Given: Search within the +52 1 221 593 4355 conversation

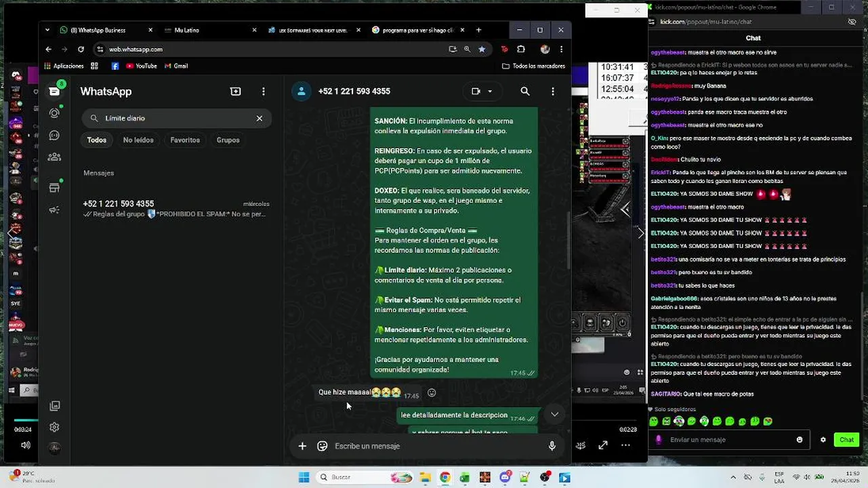Looking at the screenshot, I should (524, 91).
